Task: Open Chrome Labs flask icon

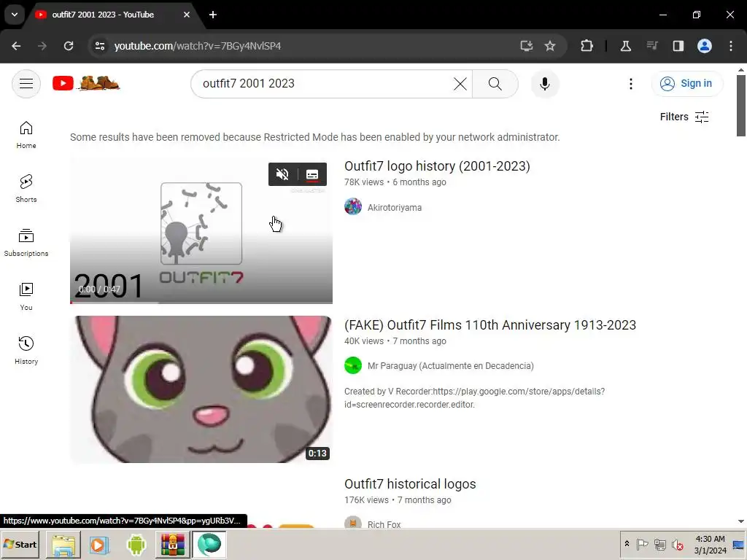Action: pyautogui.click(x=625, y=46)
